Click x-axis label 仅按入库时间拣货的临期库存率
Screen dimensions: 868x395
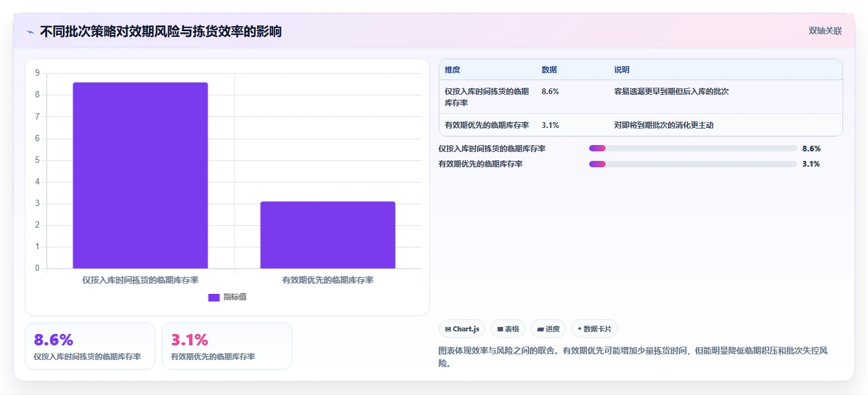(x=140, y=280)
